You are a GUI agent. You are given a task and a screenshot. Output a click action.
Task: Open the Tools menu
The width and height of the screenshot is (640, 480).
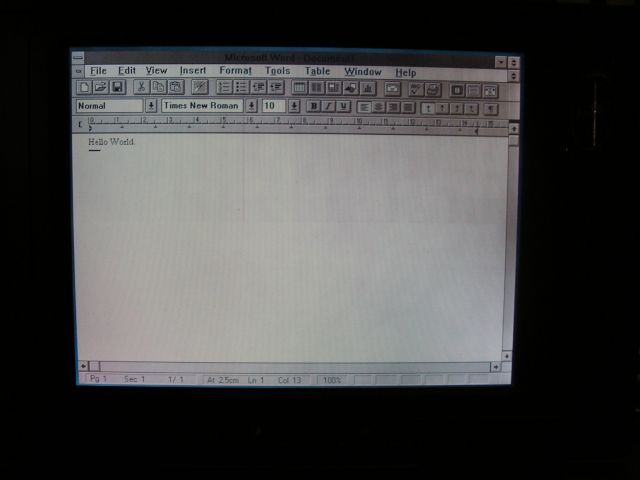pos(278,71)
